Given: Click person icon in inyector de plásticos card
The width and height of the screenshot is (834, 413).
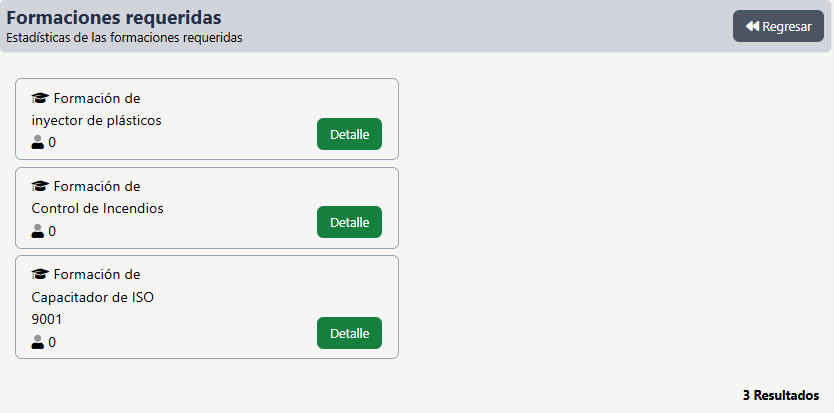Looking at the screenshot, I should point(38,142).
